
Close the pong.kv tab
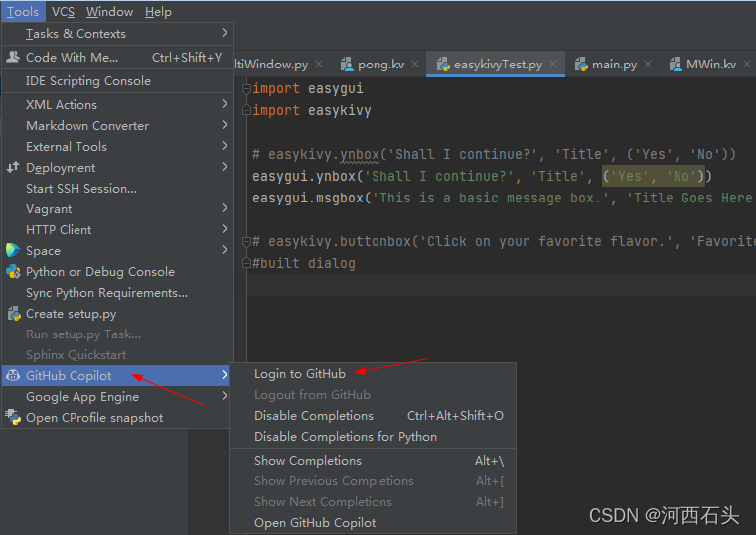[415, 64]
